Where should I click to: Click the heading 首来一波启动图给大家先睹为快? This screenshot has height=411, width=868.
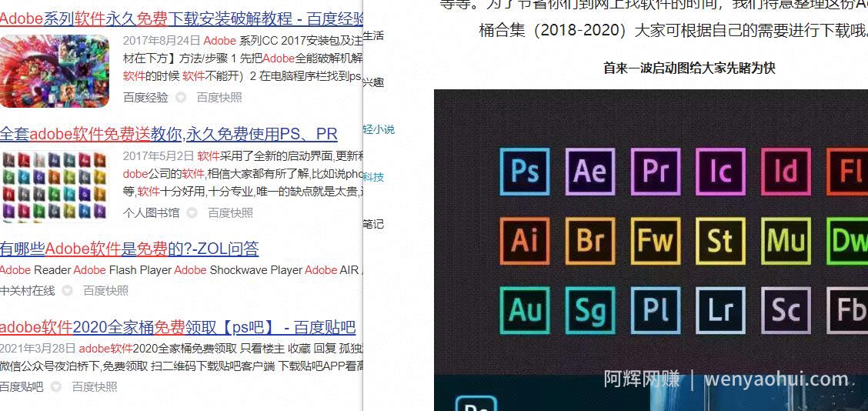(x=689, y=68)
